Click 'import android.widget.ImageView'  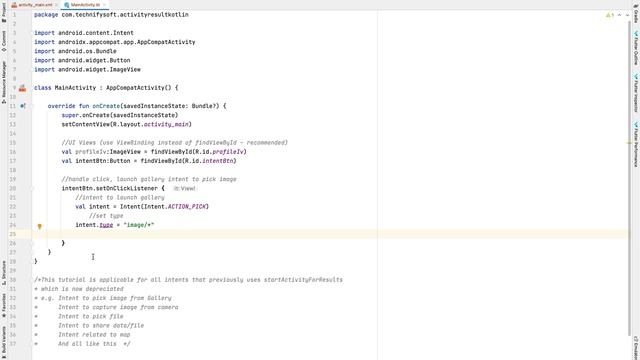tap(87, 69)
